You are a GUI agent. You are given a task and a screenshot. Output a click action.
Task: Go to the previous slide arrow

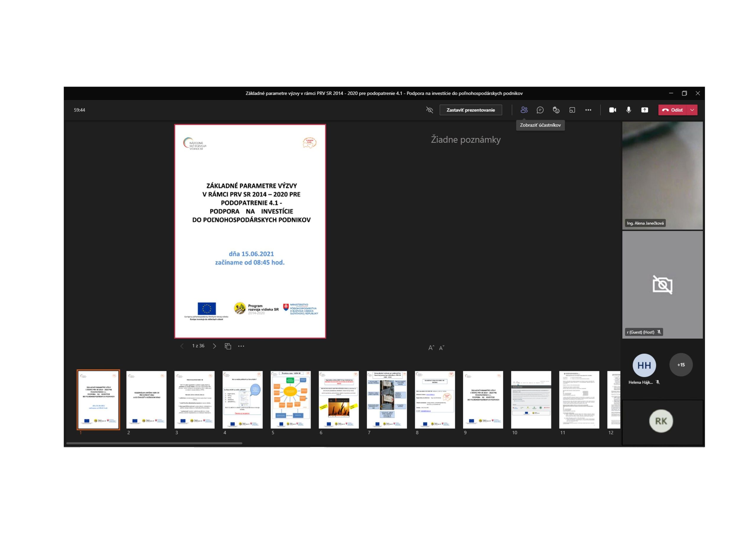182,346
